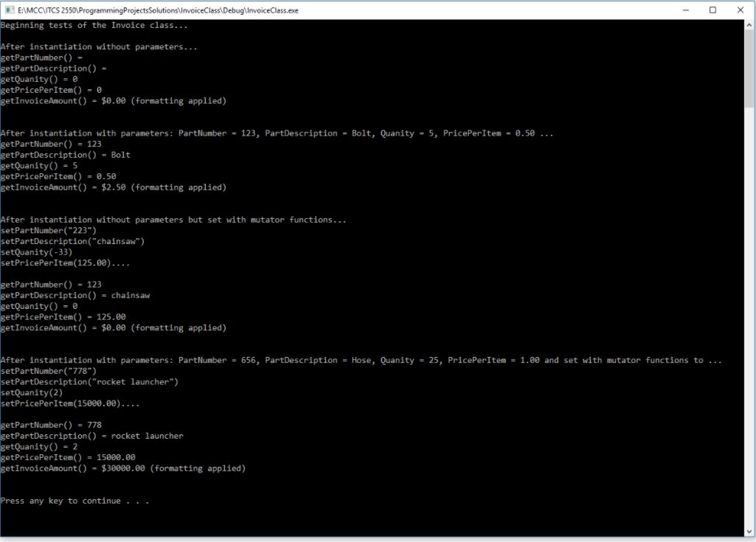Image resolution: width=756 pixels, height=542 pixels.
Task: Click the 'setPartDescription("rocket launcher")' line
Action: pos(90,382)
